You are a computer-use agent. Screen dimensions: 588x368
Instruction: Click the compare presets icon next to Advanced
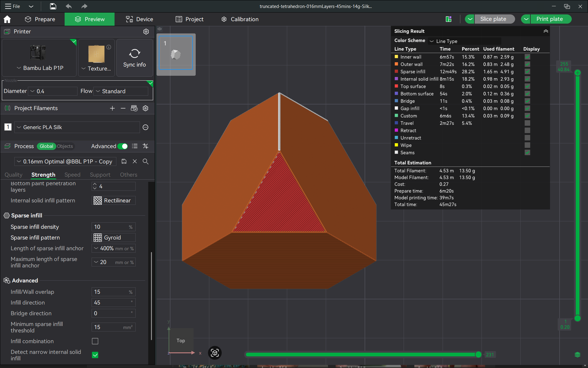tap(145, 146)
